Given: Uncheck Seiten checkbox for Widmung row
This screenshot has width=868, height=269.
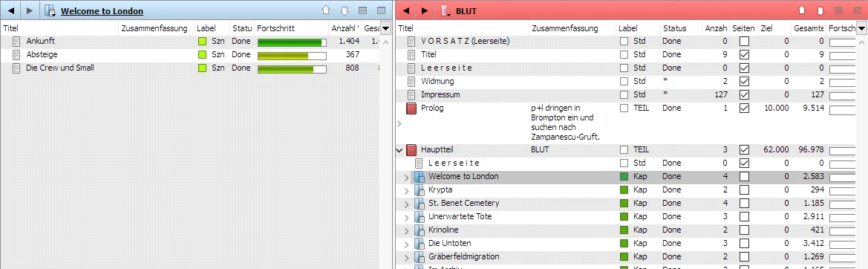Looking at the screenshot, I should tap(745, 81).
